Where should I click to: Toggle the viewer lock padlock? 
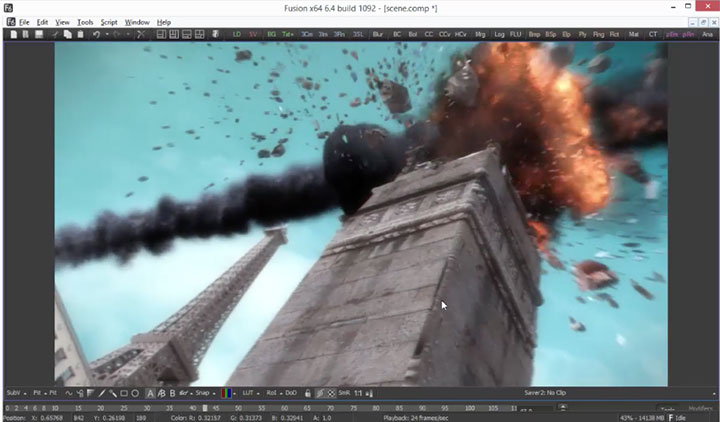pyautogui.click(x=308, y=393)
